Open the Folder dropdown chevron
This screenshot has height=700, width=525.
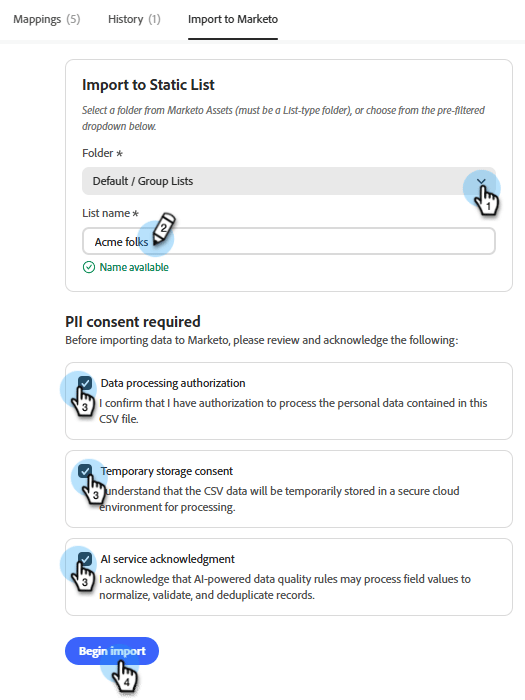481,181
